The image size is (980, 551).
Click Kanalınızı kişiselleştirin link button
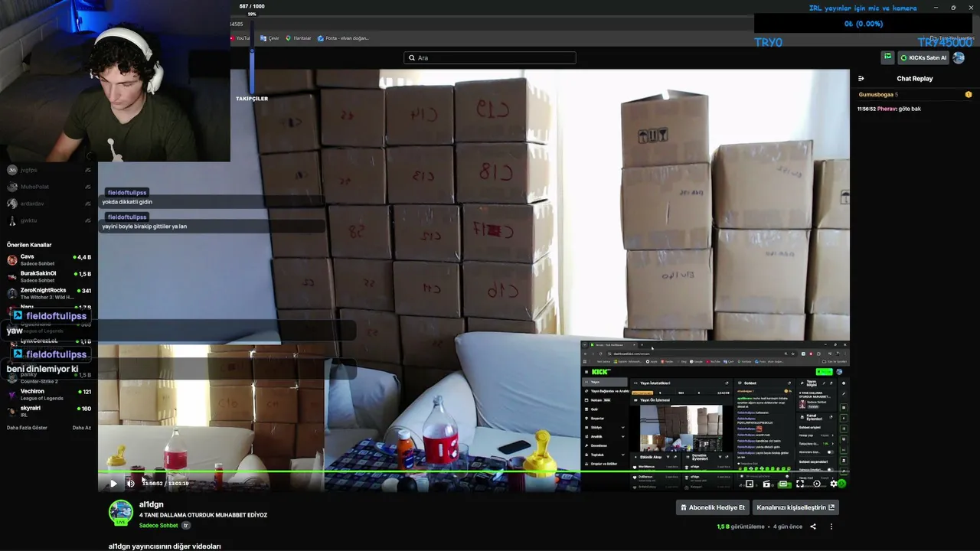(795, 507)
